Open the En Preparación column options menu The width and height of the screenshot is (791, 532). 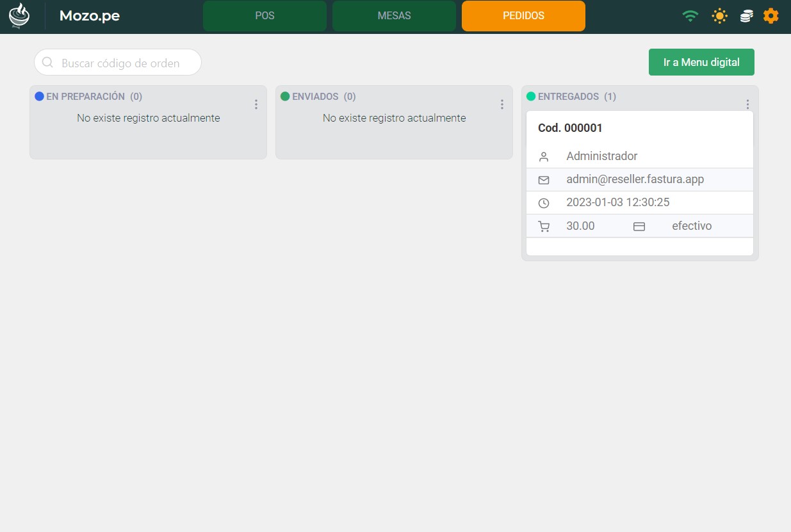click(256, 104)
